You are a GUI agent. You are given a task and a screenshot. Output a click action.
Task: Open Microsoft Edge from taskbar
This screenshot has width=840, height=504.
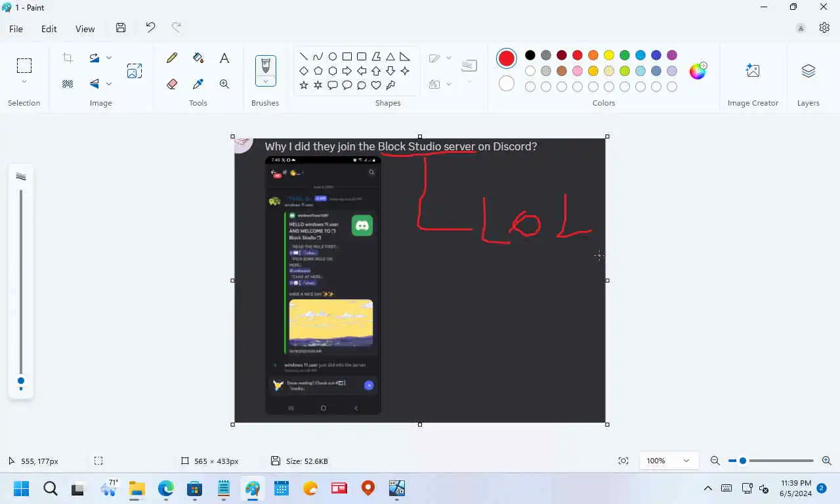tap(166, 488)
